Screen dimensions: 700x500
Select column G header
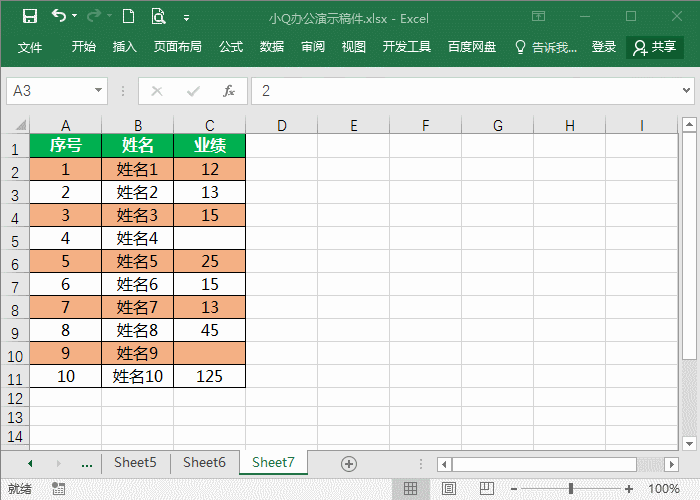pyautogui.click(x=498, y=125)
